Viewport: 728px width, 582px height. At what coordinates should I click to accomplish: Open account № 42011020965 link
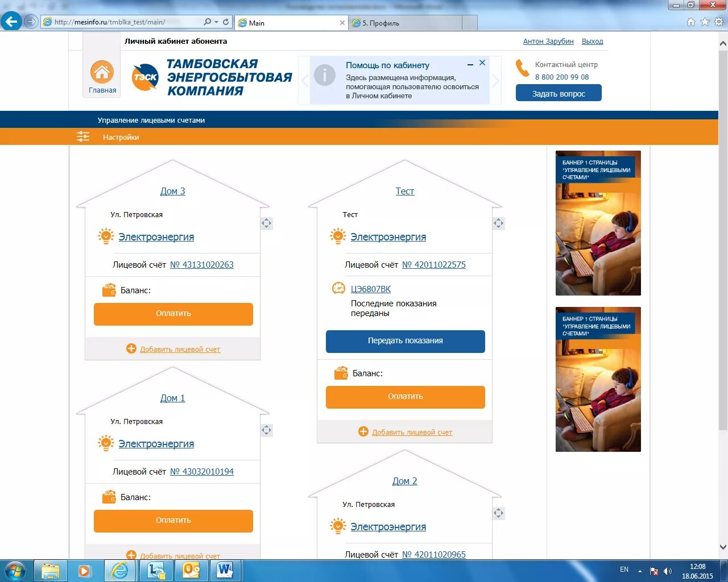pos(434,554)
